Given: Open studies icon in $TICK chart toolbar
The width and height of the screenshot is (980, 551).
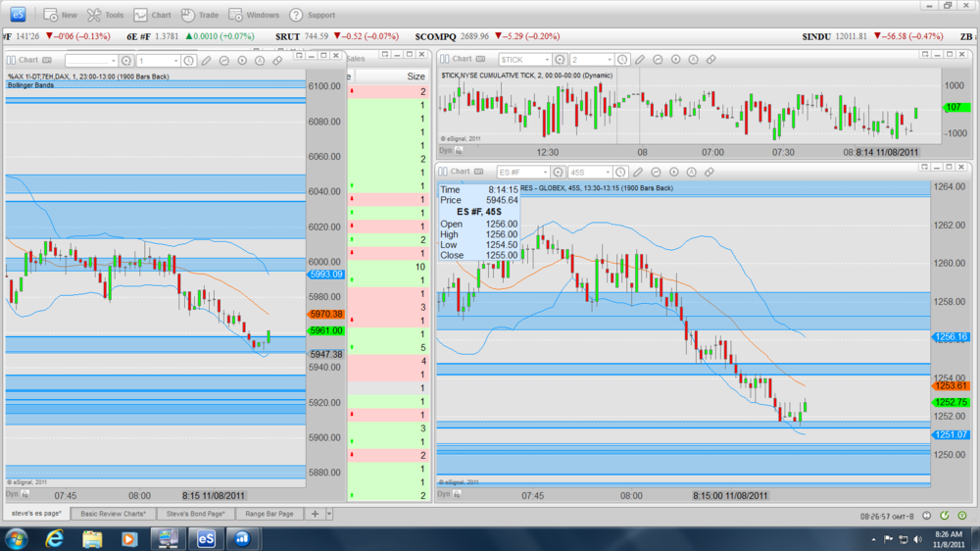Looking at the screenshot, I should [x=658, y=60].
